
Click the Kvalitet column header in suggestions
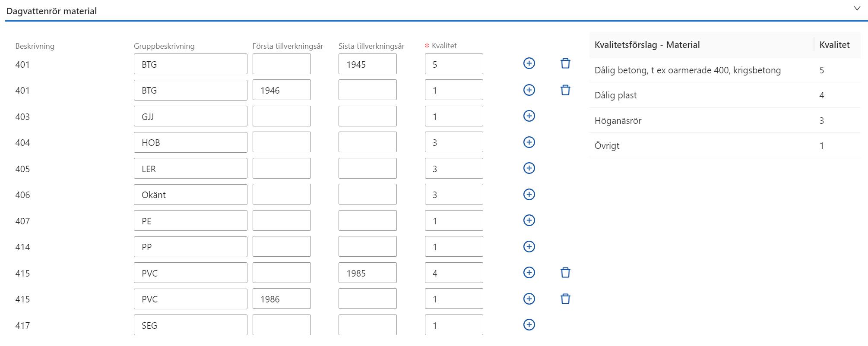tap(834, 45)
